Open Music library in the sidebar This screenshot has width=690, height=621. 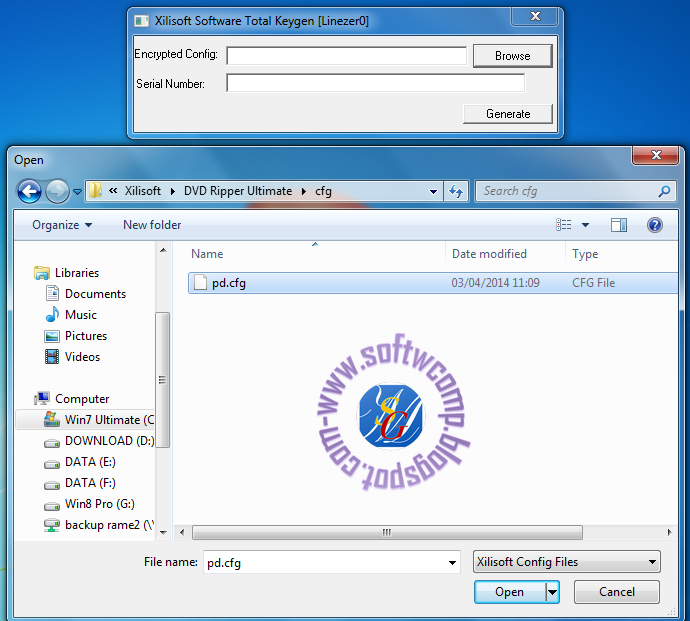click(x=81, y=315)
